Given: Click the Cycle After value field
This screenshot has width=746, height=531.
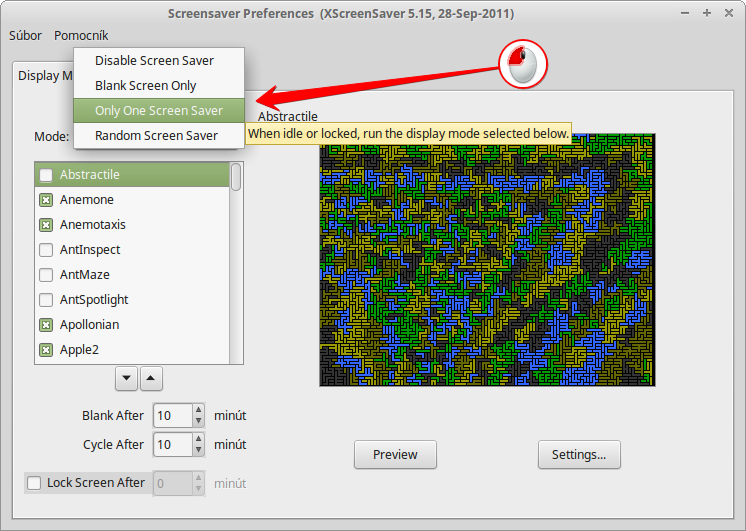Looking at the screenshot, I should click(x=173, y=445).
